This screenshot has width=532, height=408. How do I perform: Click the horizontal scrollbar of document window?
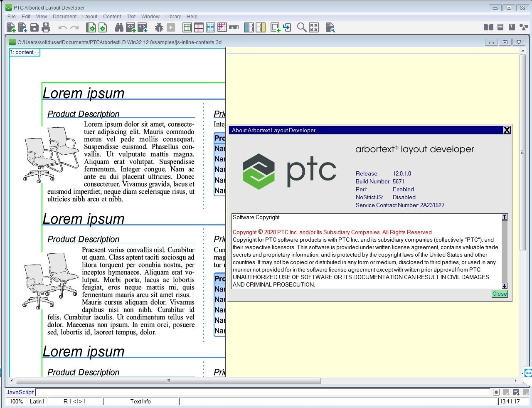coord(168,381)
